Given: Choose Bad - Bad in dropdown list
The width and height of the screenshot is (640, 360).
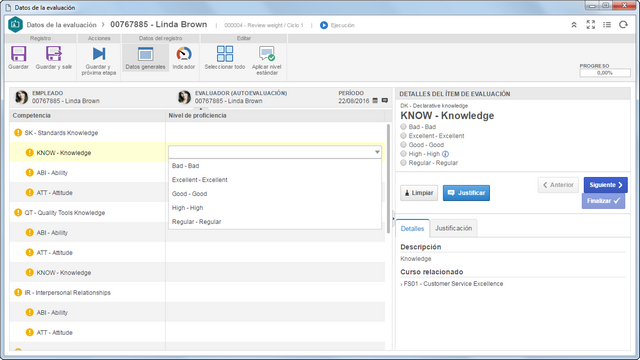Looking at the screenshot, I should [275, 166].
